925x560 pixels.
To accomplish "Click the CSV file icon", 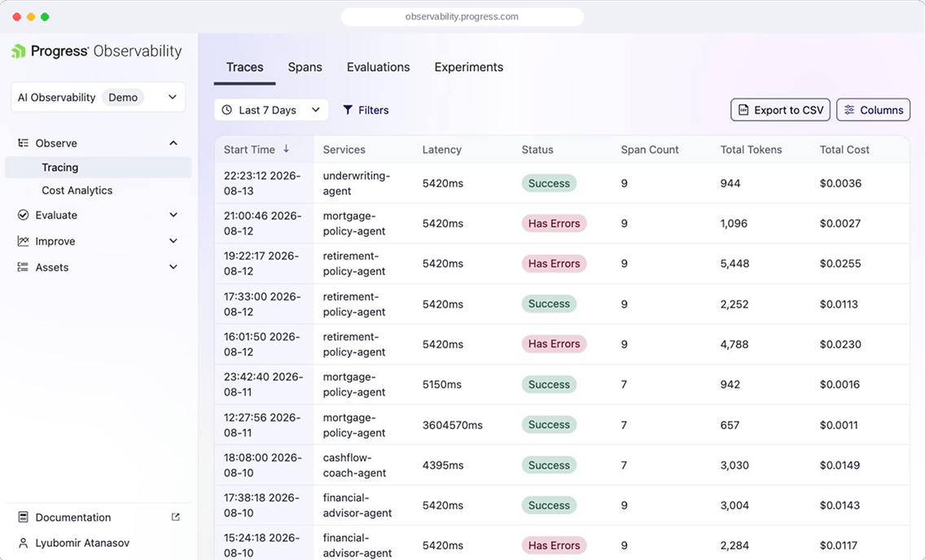I will (743, 110).
